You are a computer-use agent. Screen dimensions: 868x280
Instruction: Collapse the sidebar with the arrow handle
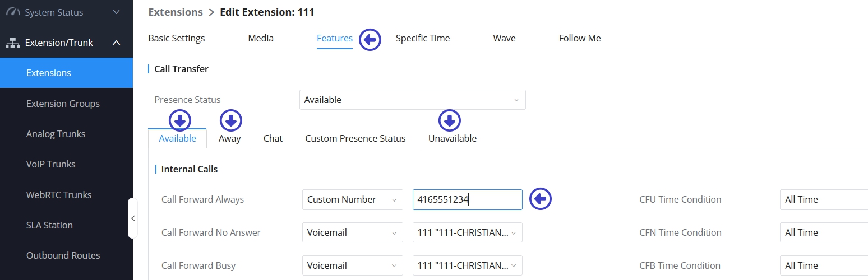point(133,218)
